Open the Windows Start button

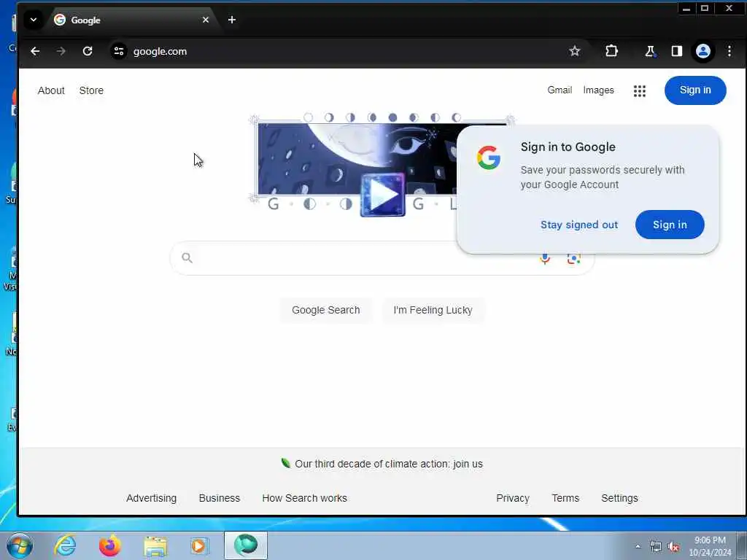(20, 545)
